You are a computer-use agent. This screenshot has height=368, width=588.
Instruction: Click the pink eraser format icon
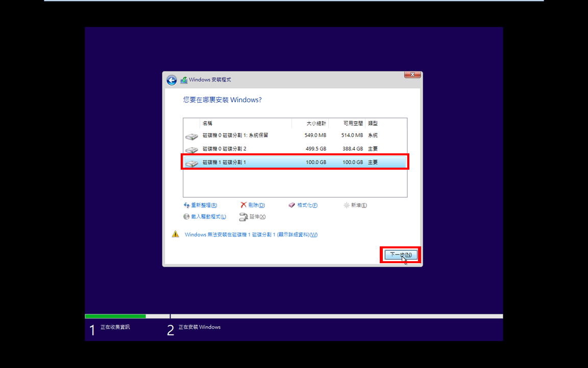tap(292, 205)
